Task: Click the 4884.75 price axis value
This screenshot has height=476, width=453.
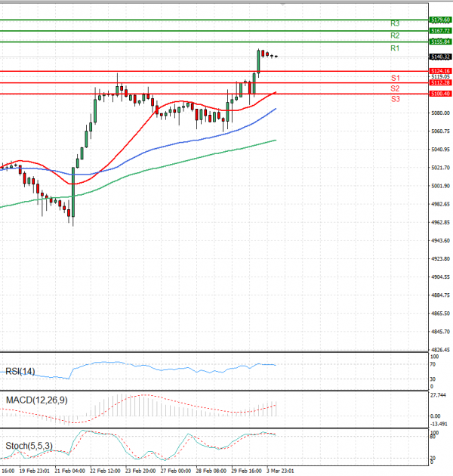Action: [441, 295]
